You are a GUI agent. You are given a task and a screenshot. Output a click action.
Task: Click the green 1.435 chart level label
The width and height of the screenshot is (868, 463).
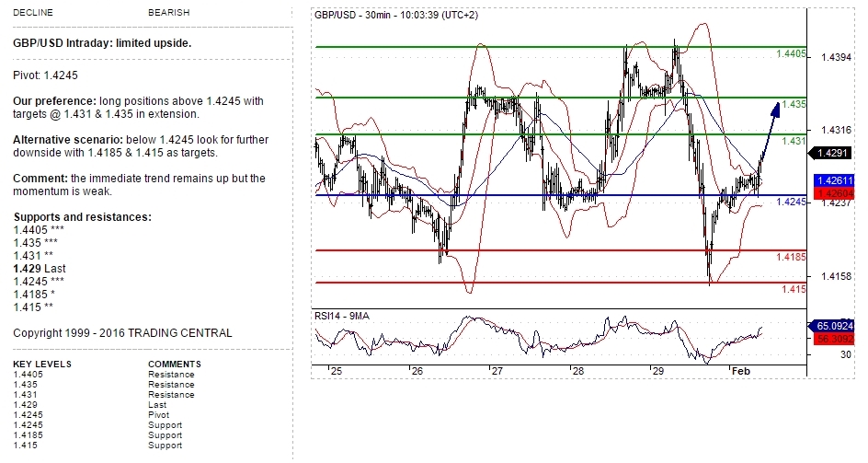794,104
